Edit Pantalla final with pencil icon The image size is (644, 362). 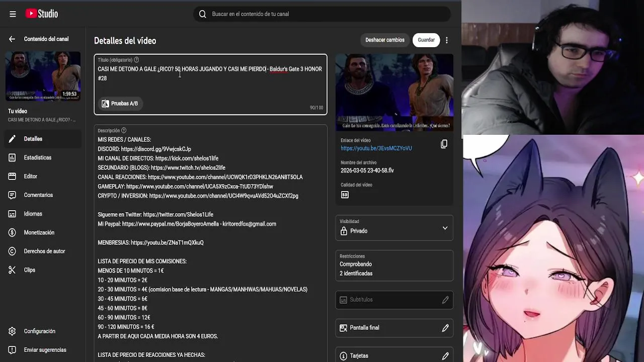point(445,328)
